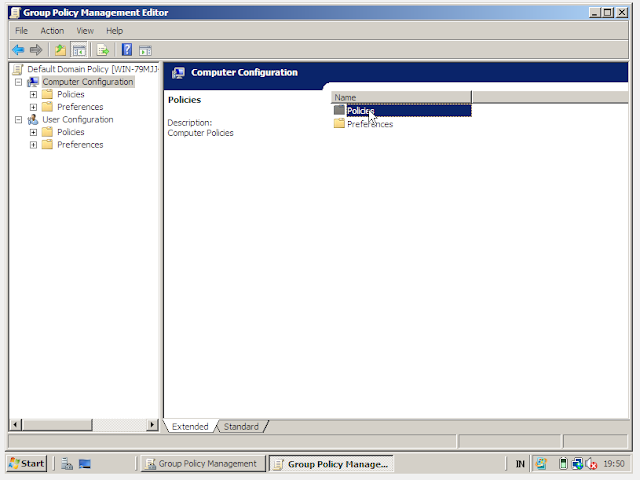Open the File menu

click(x=21, y=31)
